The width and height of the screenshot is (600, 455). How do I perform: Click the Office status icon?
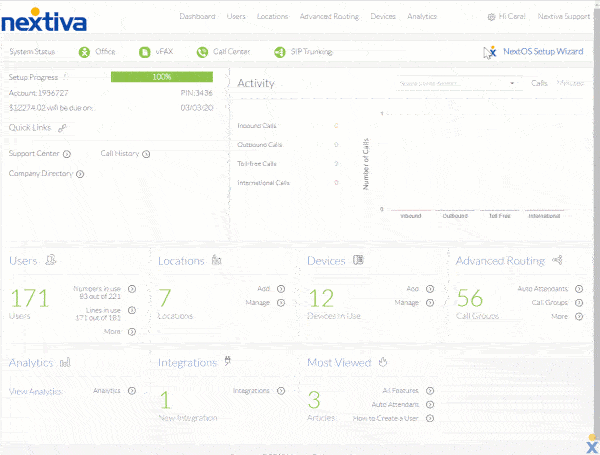[x=84, y=52]
